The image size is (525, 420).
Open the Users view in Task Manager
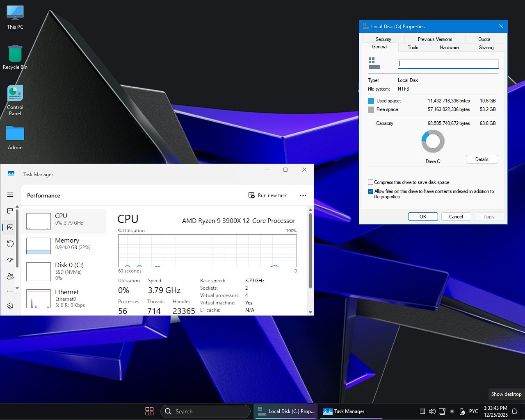tap(10, 276)
